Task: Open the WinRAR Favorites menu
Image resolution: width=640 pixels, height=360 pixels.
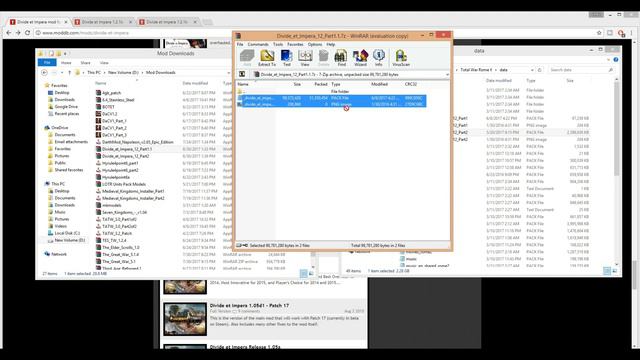Action: [295, 44]
